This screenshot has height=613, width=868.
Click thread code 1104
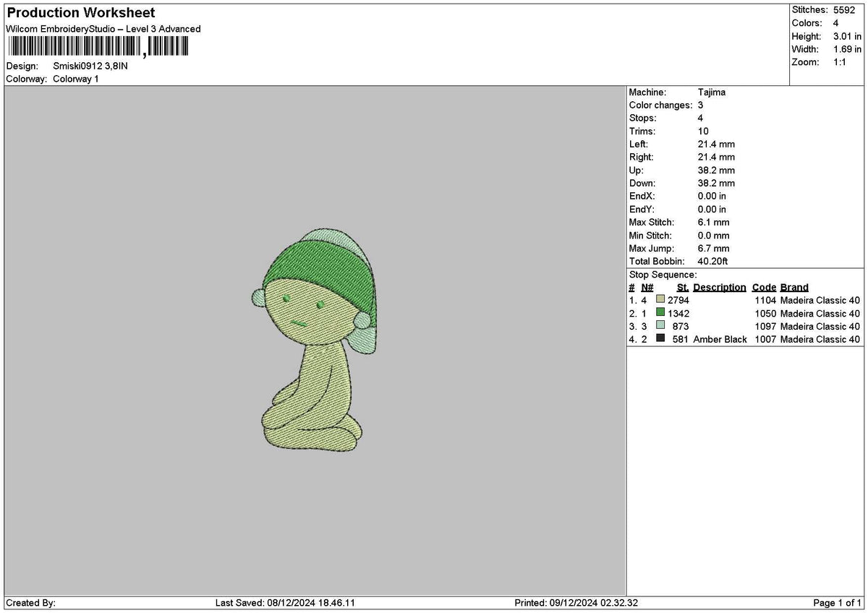tap(765, 300)
